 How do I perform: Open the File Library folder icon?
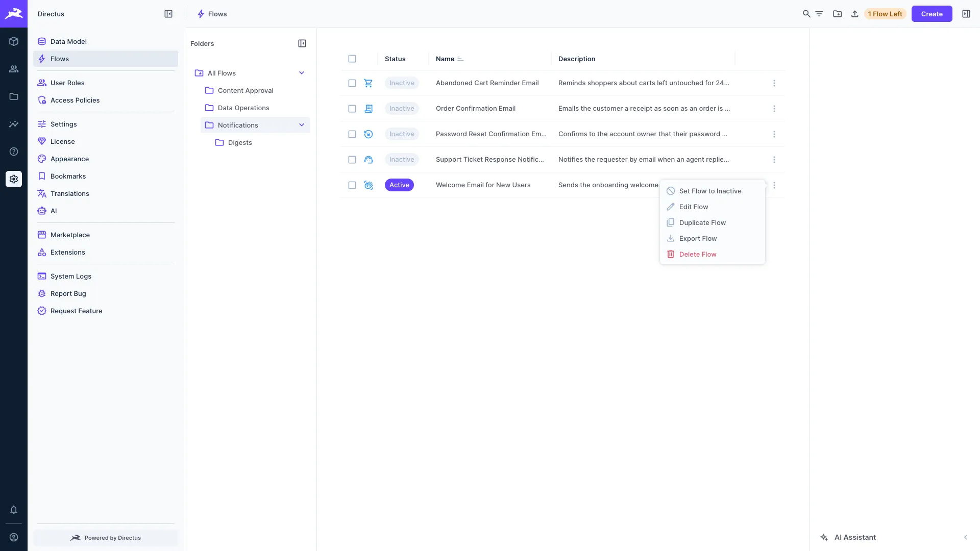pyautogui.click(x=14, y=96)
